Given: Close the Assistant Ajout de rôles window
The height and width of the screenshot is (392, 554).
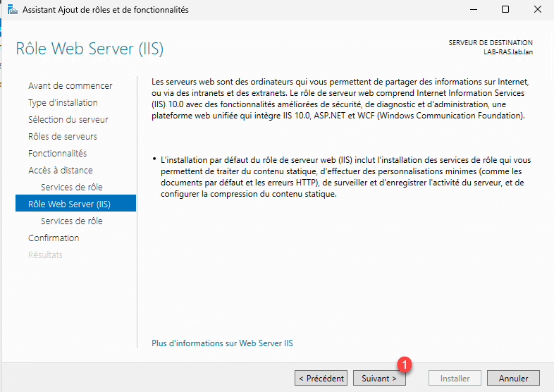Looking at the screenshot, I should 537,10.
